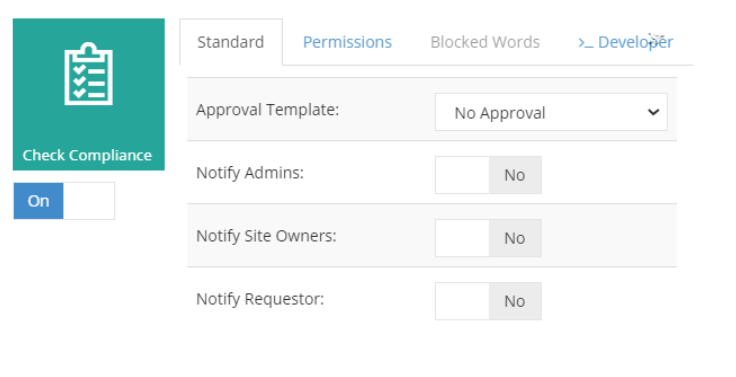The width and height of the screenshot is (736, 377).
Task: Select the Standard tab
Action: (x=231, y=42)
